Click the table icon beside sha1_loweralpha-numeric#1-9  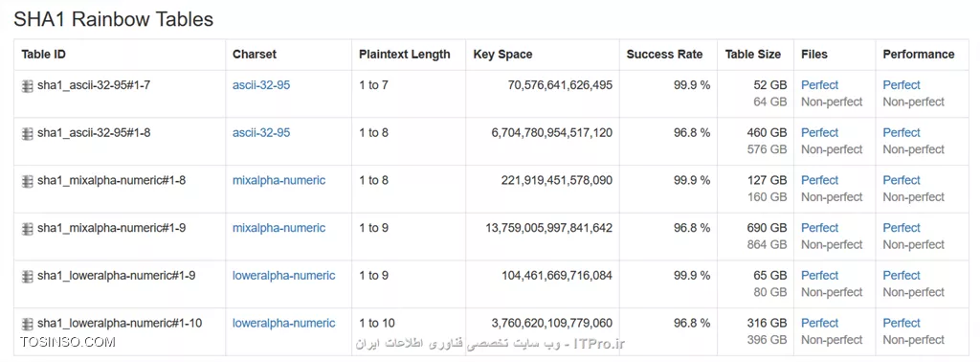(27, 277)
